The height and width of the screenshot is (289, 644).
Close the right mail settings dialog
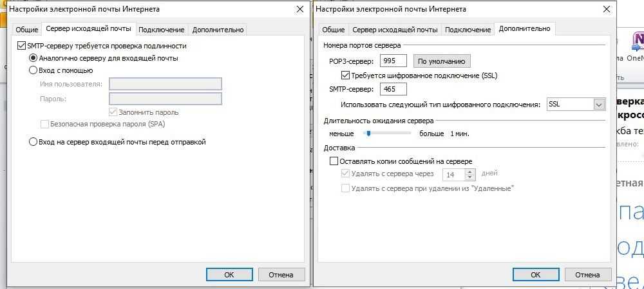coord(605,9)
